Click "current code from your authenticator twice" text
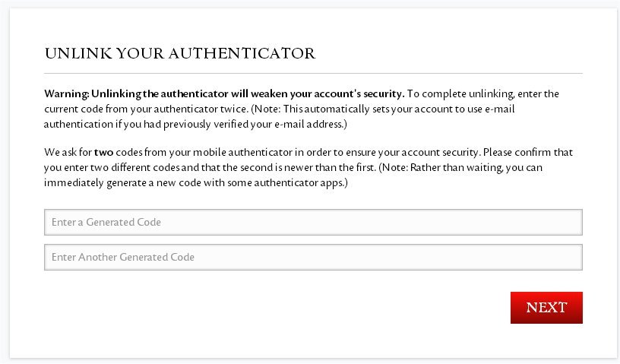Screen dimensions: 620x364 click(146, 109)
